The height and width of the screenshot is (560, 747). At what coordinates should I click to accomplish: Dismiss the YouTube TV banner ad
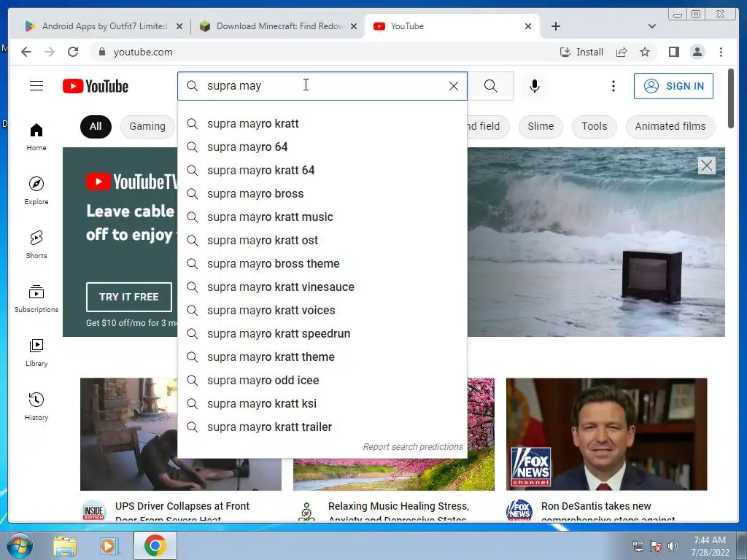pyautogui.click(x=706, y=166)
